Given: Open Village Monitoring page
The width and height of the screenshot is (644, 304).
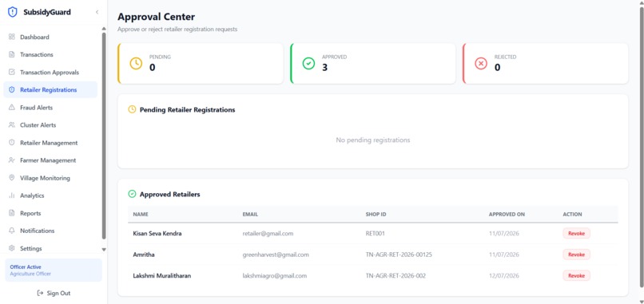Looking at the screenshot, I should point(50,178).
